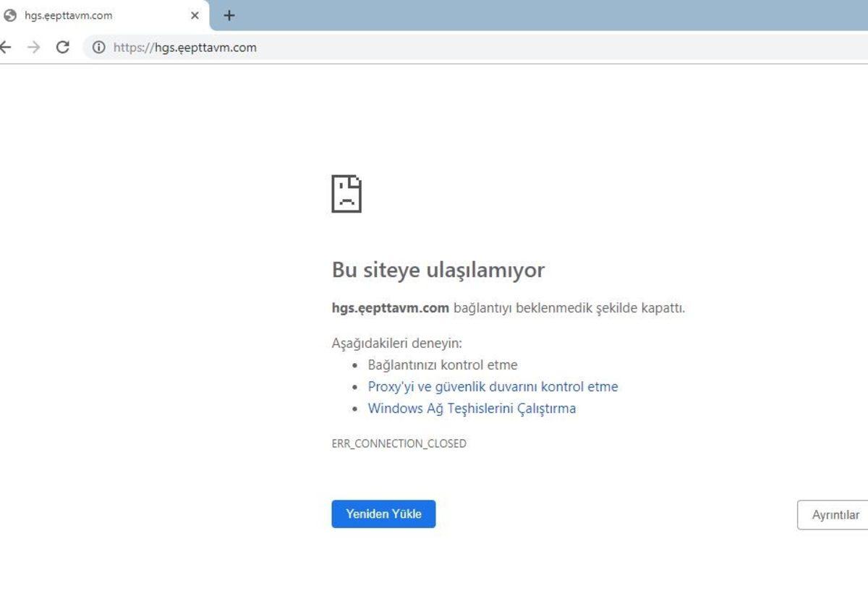868x596 pixels.
Task: Click the ERR_CONNECTION_CLOSED error code
Action: [399, 443]
